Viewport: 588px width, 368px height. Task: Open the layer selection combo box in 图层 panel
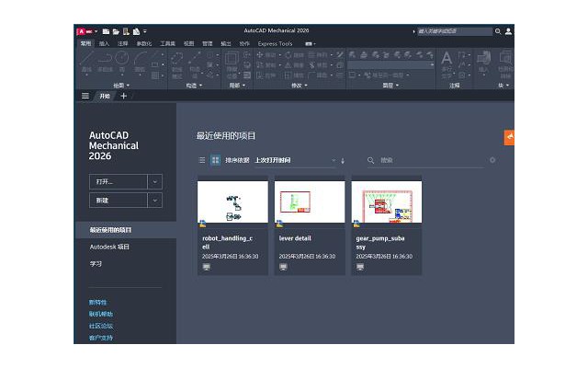(390, 65)
